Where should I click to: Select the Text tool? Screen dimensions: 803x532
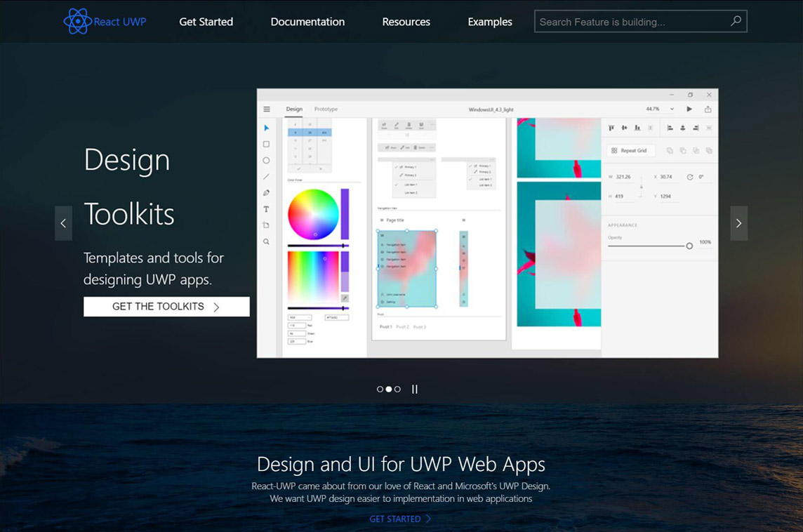click(266, 209)
